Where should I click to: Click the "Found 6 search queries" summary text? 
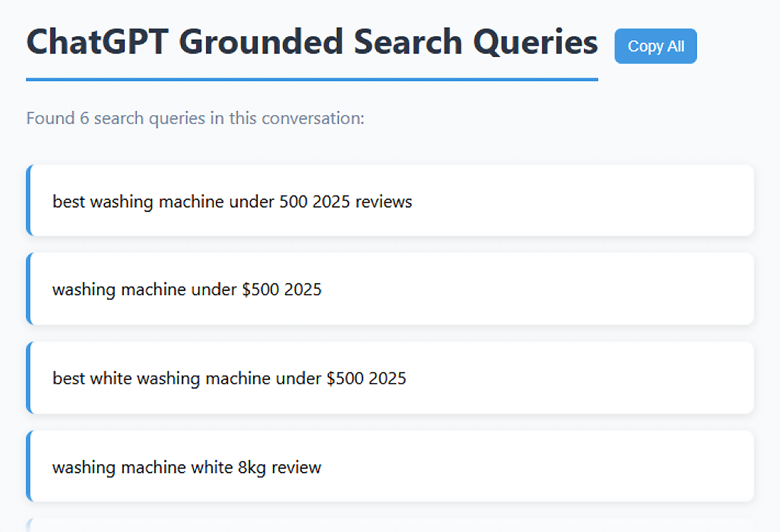(x=195, y=119)
